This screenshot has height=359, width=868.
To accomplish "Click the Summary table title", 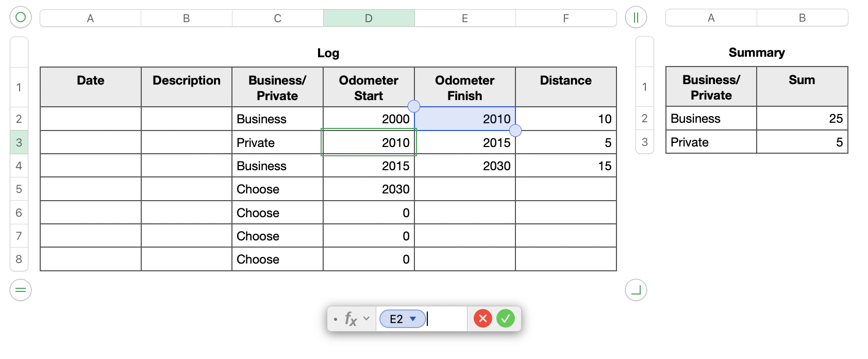I will (756, 53).
